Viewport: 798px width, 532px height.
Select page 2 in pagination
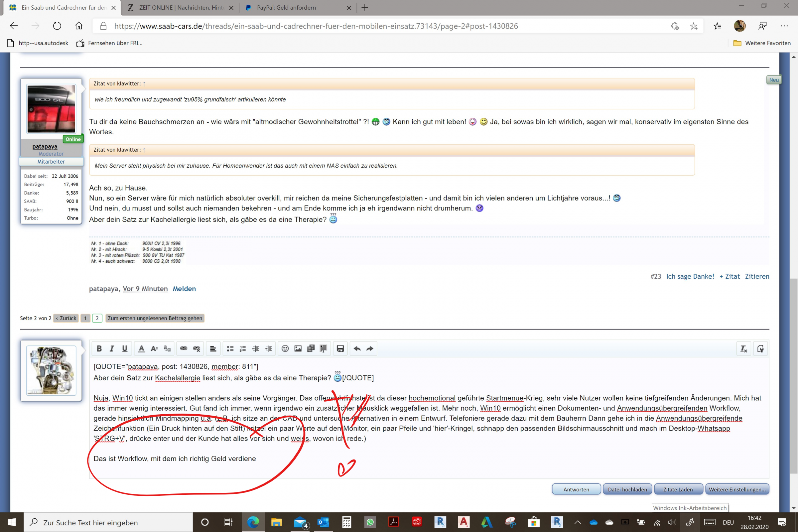click(97, 318)
